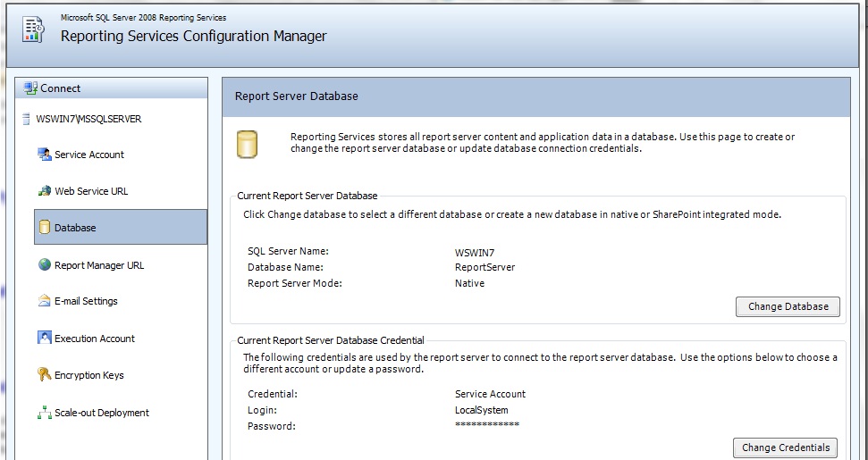Open Report Manager URL settings

99,265
